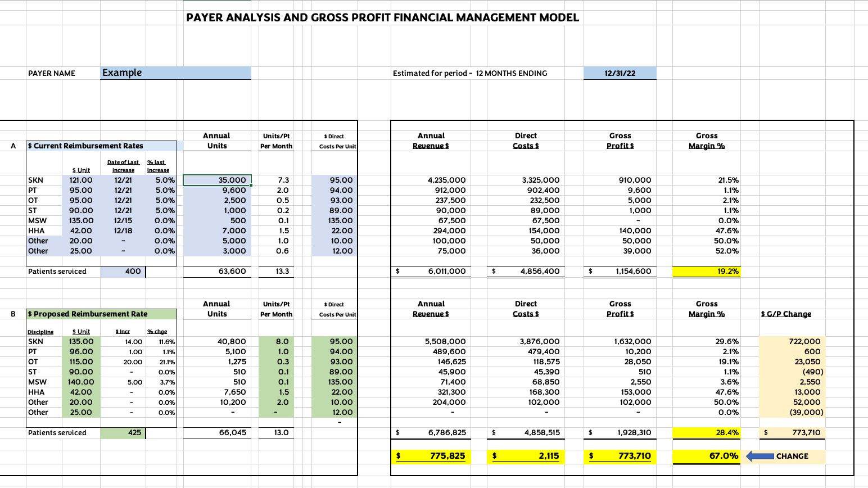
Task: Click the Patients serviced 425 proposed cell
Action: click(x=123, y=432)
